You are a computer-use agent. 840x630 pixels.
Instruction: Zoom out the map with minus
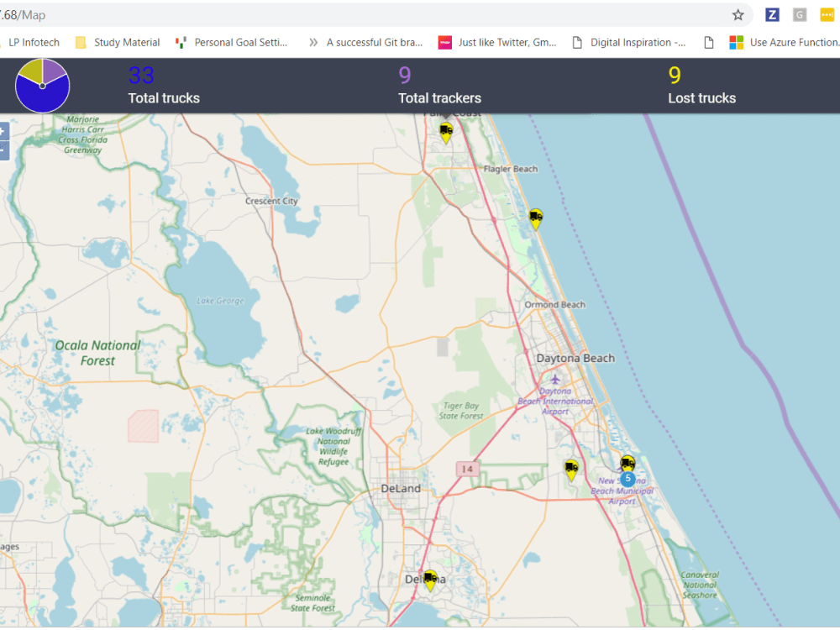[3, 150]
